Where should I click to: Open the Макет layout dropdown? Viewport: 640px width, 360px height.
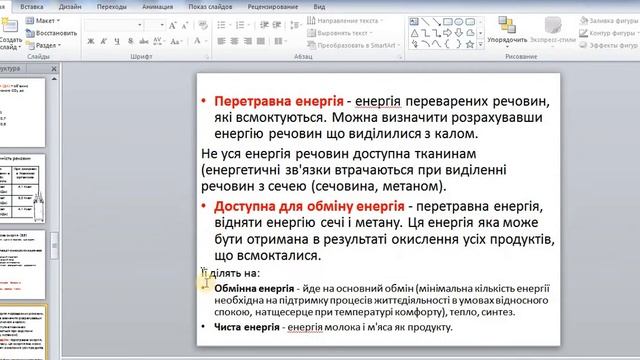[43, 21]
